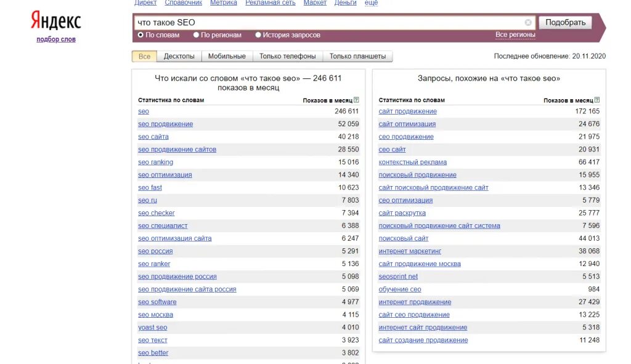The height and width of the screenshot is (364, 631).
Task: Open 'seo продвижение сайта россия' link
Action: coord(187,289)
